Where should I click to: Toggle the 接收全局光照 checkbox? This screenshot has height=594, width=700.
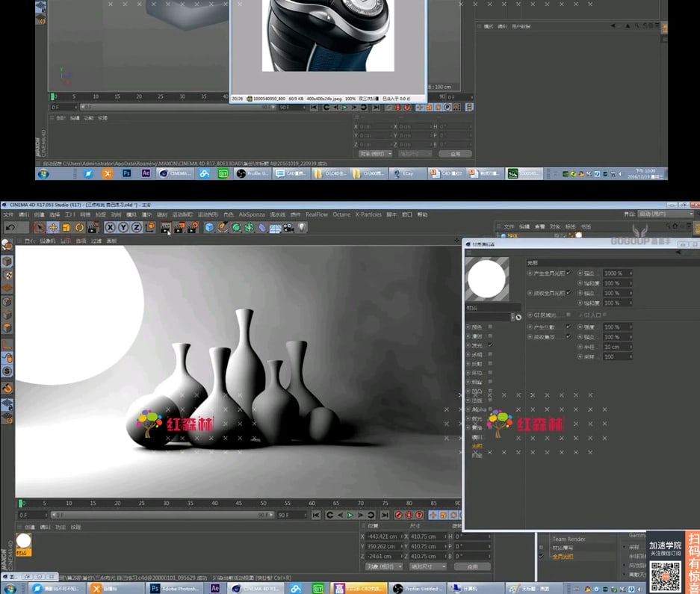click(569, 293)
